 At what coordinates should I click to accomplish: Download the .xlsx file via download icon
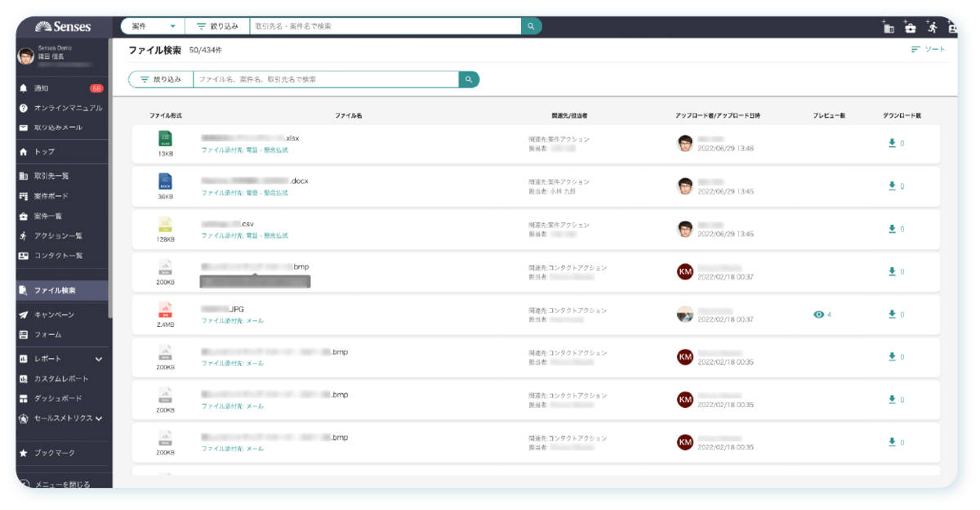pyautogui.click(x=892, y=143)
